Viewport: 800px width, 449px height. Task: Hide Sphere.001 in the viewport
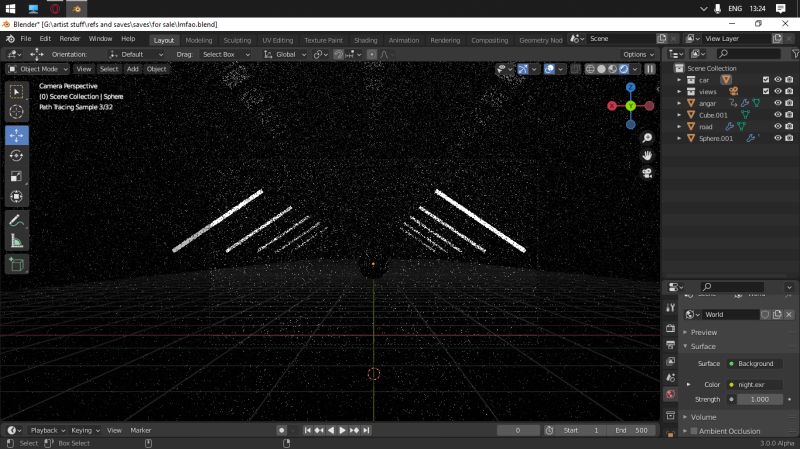coord(778,138)
